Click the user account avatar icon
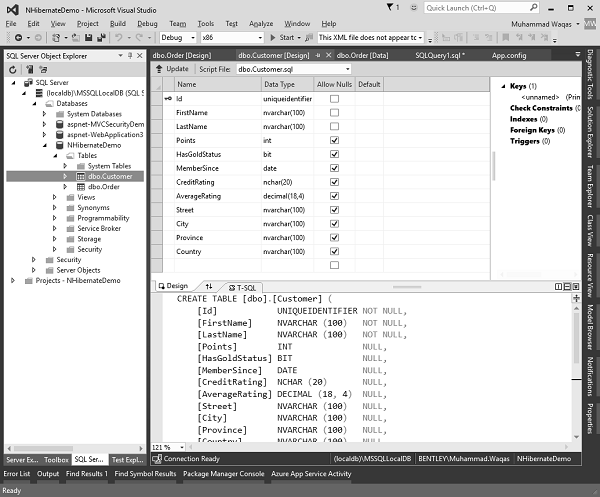This screenshot has width=600, height=497. [x=590, y=24]
